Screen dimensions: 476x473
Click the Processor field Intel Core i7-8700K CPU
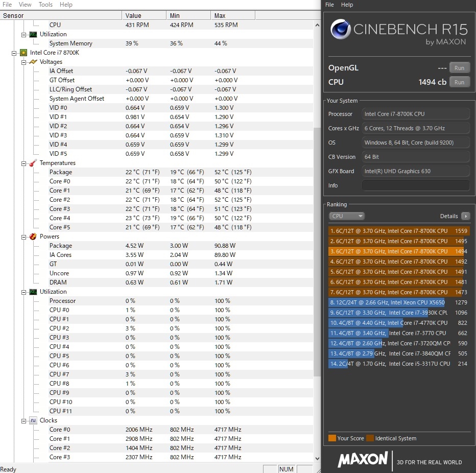click(416, 114)
